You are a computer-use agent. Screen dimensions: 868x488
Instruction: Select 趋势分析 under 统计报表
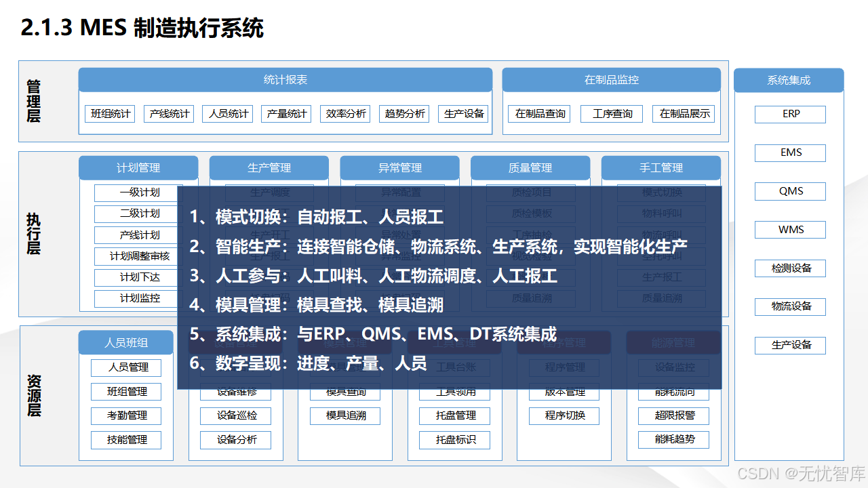403,113
